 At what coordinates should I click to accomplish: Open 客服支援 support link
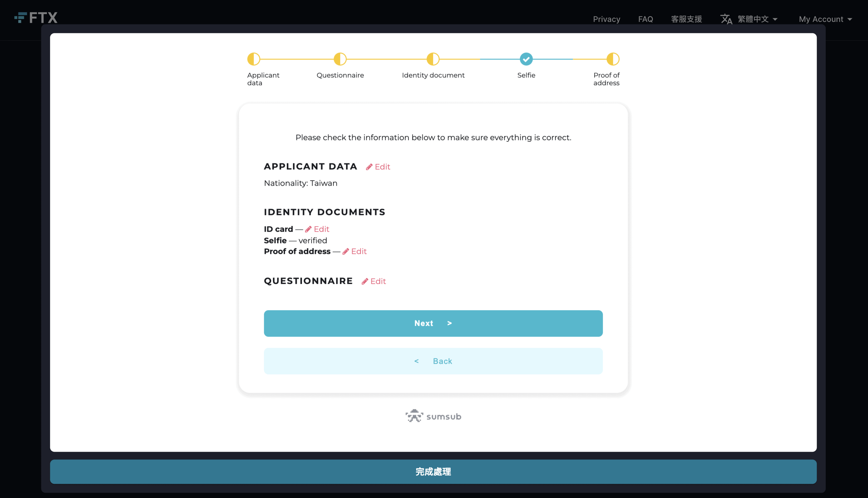686,19
